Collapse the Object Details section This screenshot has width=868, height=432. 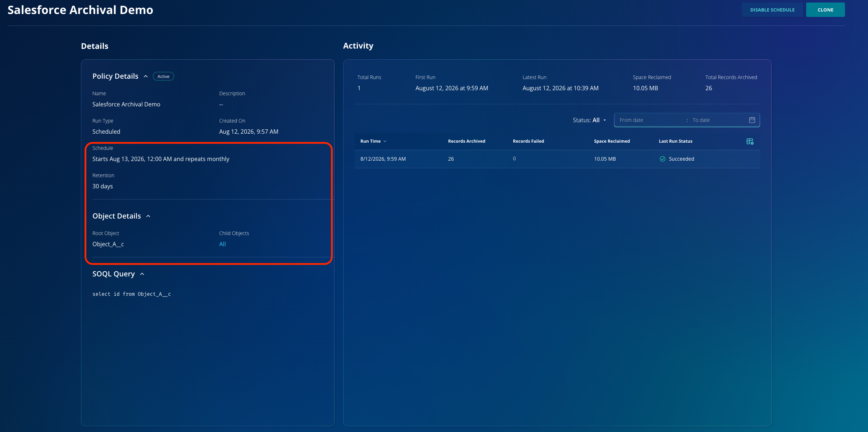click(x=148, y=216)
